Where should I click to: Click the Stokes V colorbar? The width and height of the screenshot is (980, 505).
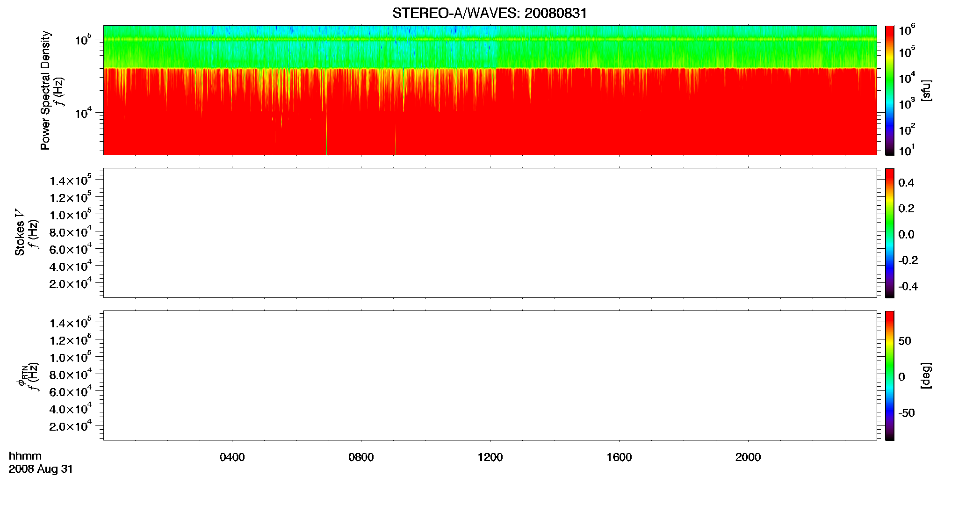[x=890, y=233]
